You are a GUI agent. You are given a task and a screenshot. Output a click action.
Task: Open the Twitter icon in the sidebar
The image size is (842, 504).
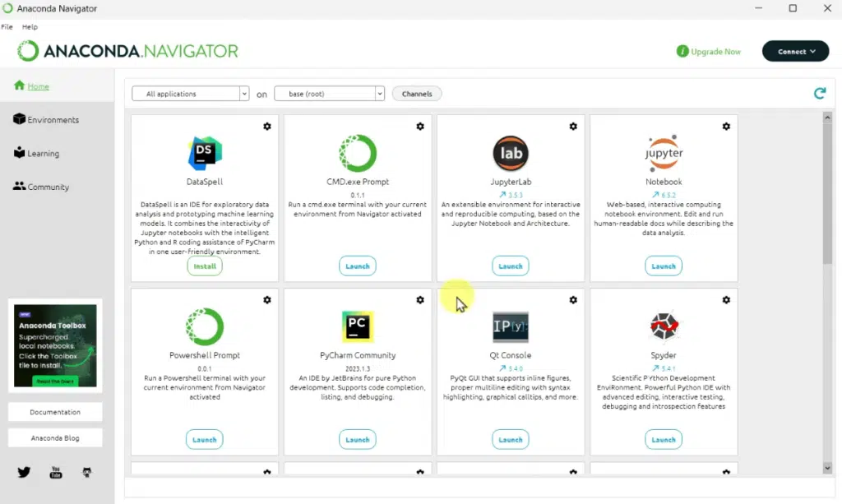coord(24,472)
